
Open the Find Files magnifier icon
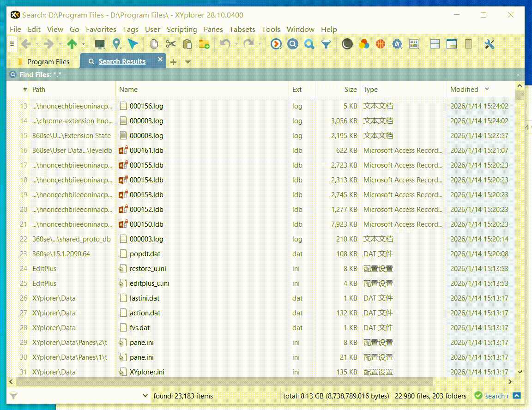[293, 44]
